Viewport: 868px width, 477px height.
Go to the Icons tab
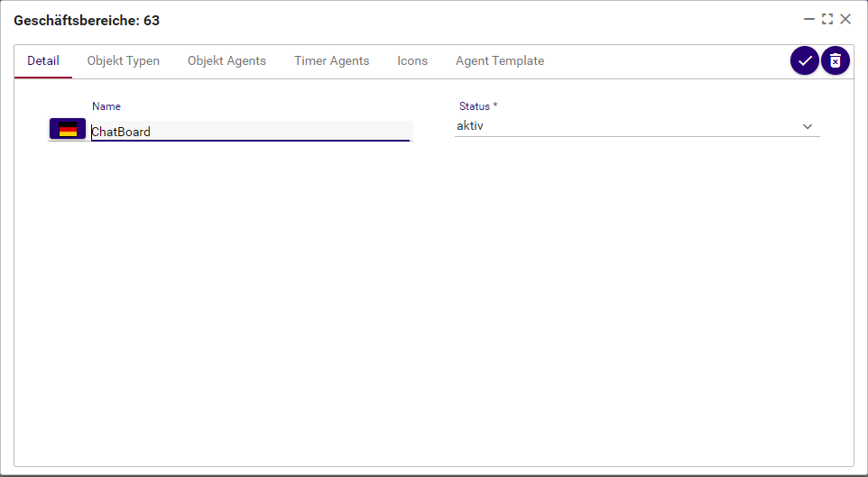point(412,61)
